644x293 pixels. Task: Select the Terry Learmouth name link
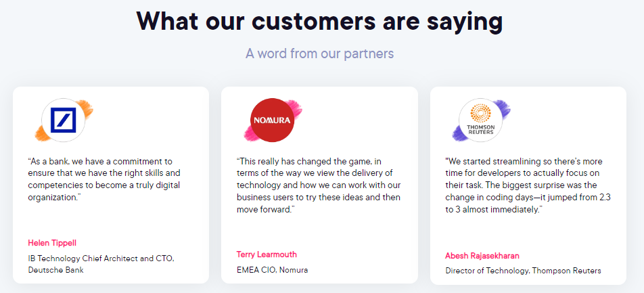[x=267, y=254]
